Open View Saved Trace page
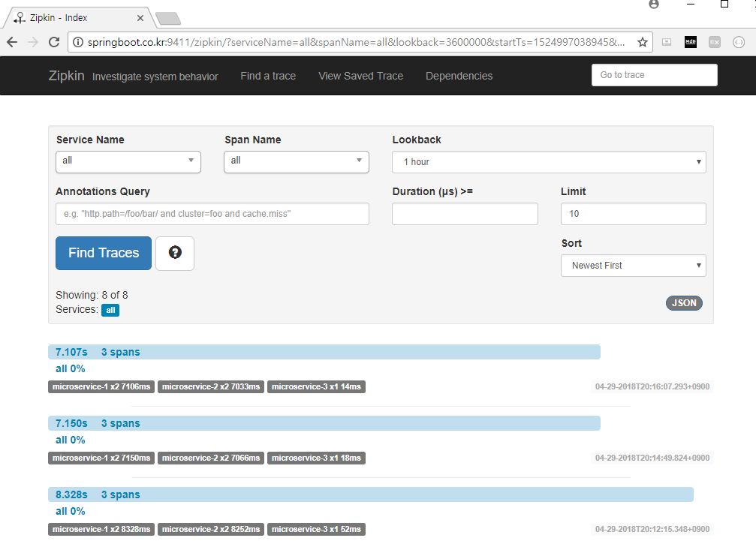This screenshot has height=547, width=756. [x=360, y=76]
